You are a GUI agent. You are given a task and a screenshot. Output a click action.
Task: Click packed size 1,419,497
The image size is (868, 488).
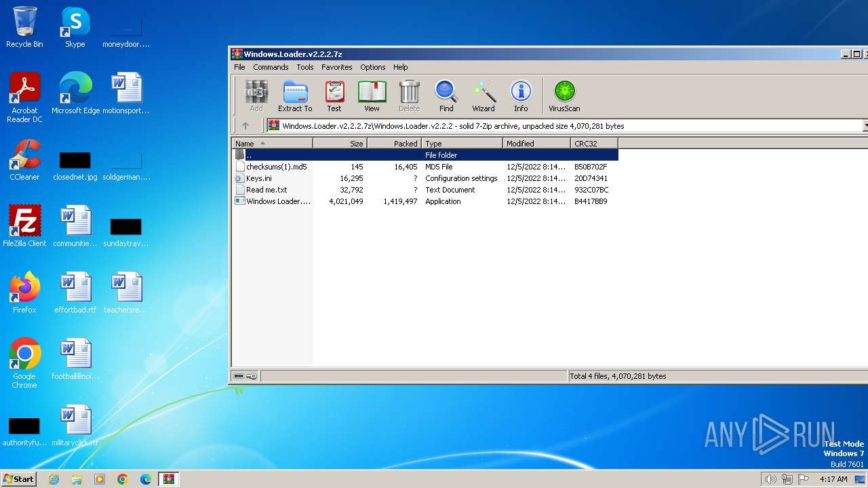point(400,201)
